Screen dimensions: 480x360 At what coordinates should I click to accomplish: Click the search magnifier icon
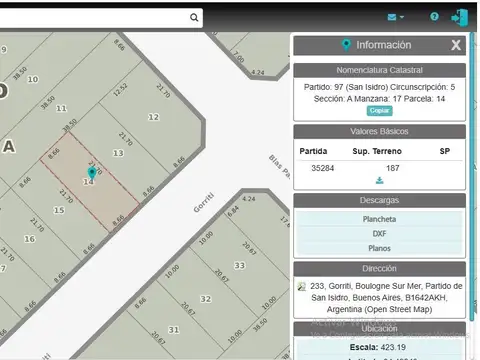[x=194, y=17]
